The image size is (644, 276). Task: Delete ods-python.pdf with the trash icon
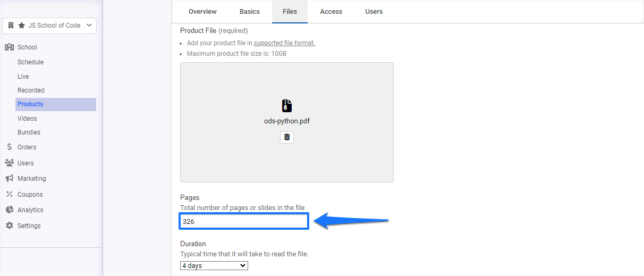(287, 137)
